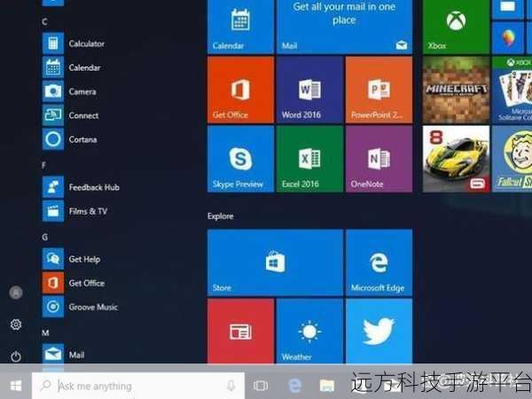Open the Asphalt 8 racing game tile
The width and height of the screenshot is (532, 399).
coord(456,159)
